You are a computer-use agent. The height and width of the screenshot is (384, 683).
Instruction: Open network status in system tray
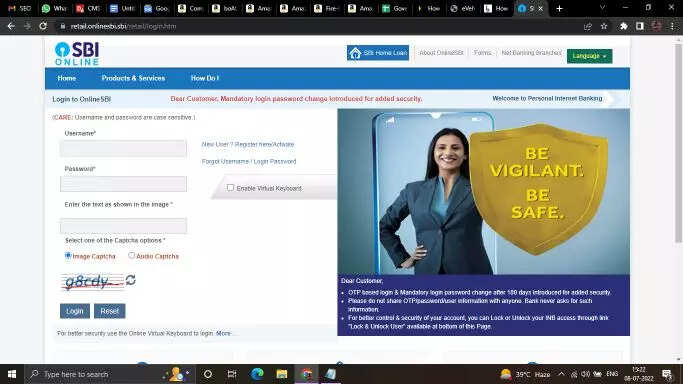(x=574, y=374)
